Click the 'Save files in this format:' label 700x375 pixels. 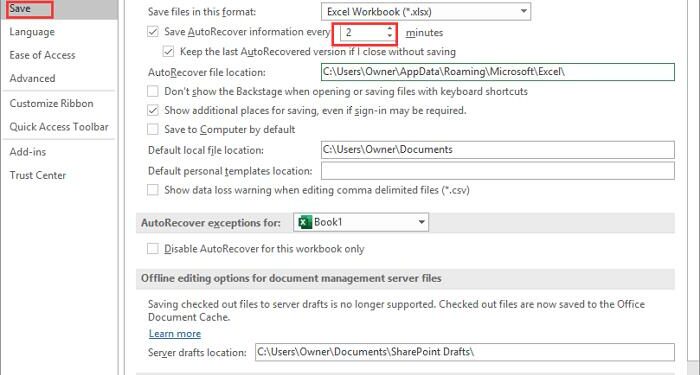[x=202, y=12]
